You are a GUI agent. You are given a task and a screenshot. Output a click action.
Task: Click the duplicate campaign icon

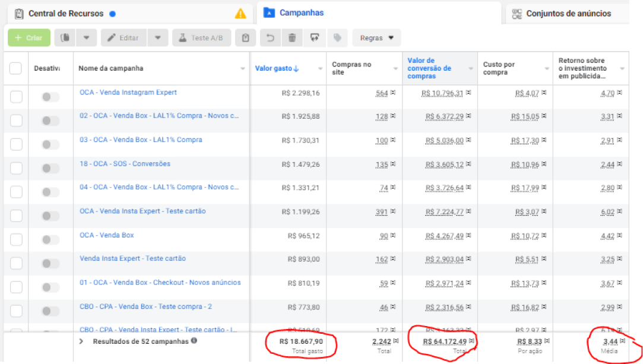click(x=65, y=38)
